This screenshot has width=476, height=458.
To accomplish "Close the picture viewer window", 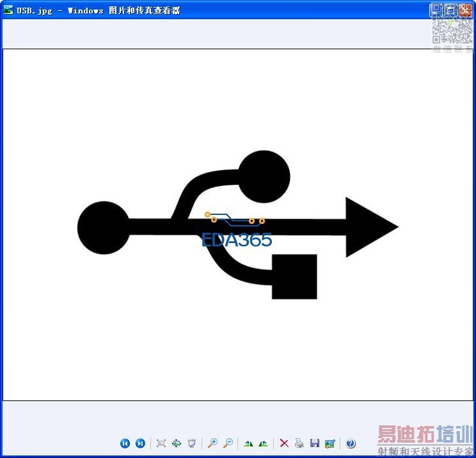I will 465,11.
